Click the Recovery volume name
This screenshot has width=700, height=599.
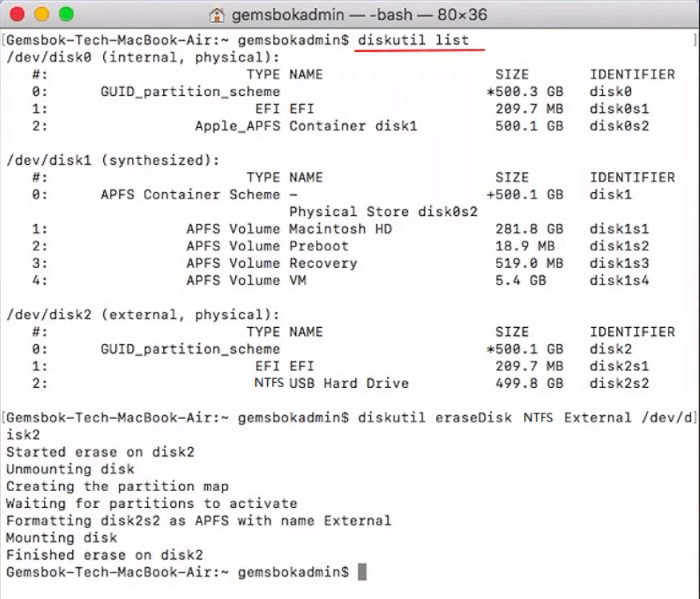click(323, 263)
